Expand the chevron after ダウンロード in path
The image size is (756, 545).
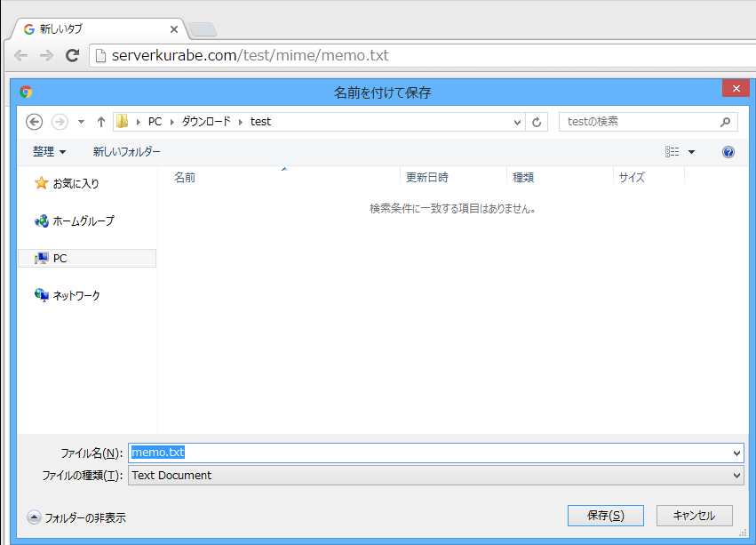pyautogui.click(x=240, y=122)
